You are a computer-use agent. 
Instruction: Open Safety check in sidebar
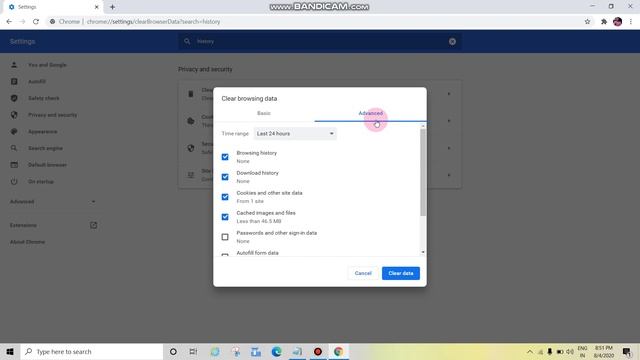pos(44,98)
